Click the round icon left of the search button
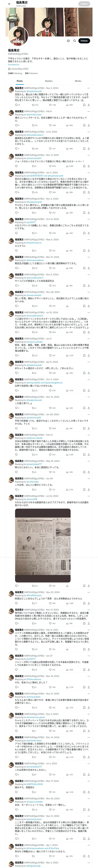The height and width of the screenshot is (868, 98). 68,41
